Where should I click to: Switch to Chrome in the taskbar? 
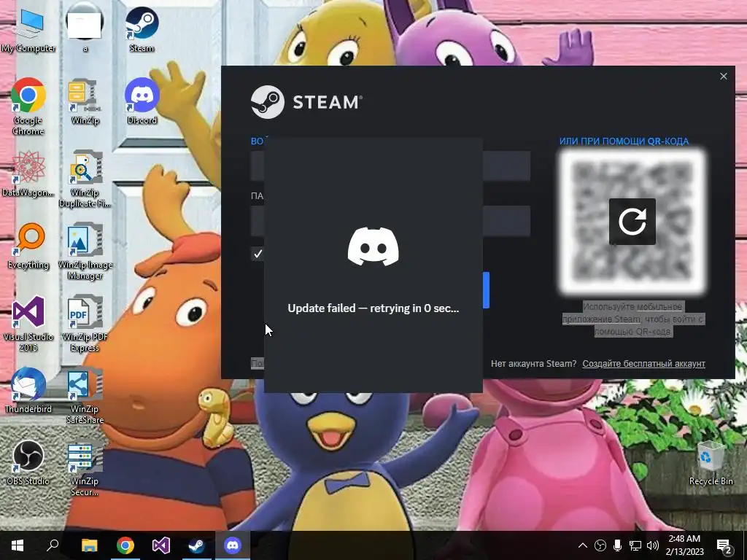tap(125, 545)
